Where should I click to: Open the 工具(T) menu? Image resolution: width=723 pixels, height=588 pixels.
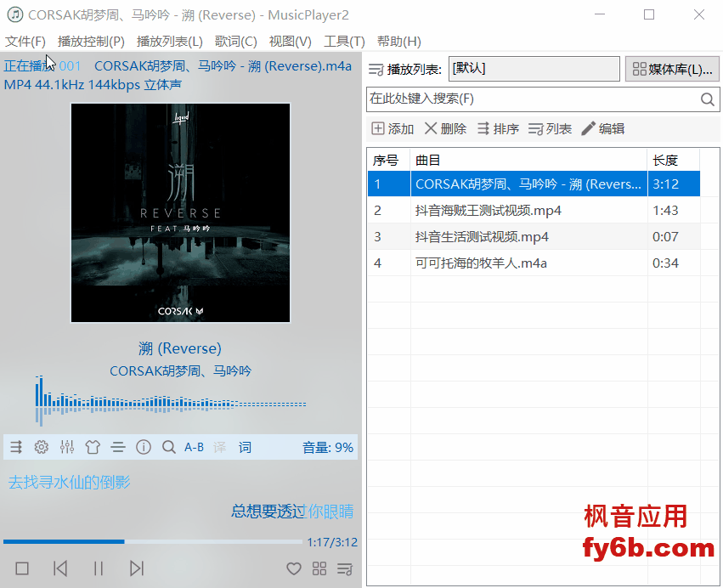(344, 42)
